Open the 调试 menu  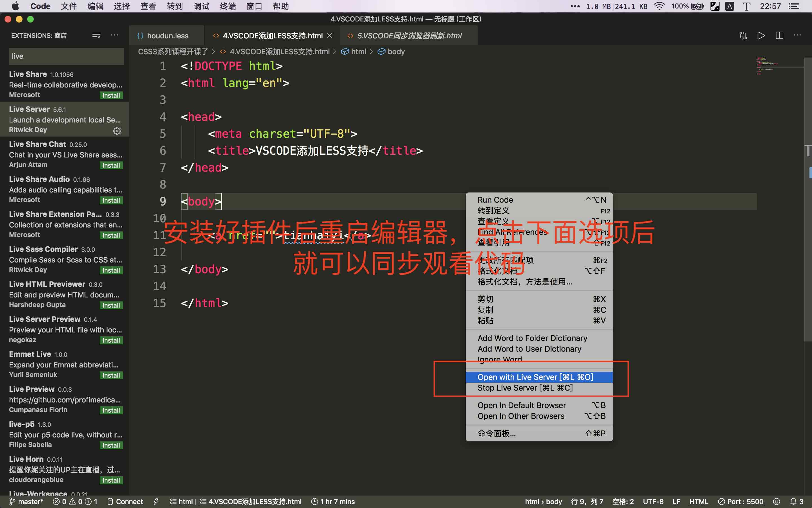point(202,6)
